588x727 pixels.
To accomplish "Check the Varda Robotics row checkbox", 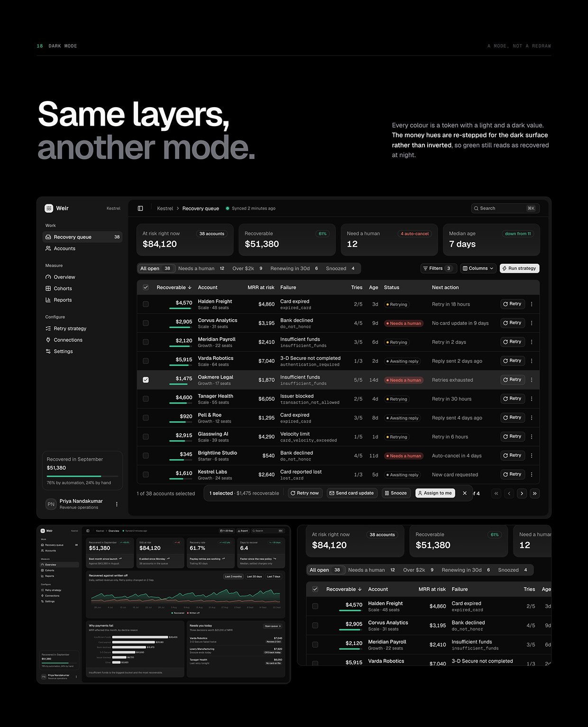I will 146,361.
